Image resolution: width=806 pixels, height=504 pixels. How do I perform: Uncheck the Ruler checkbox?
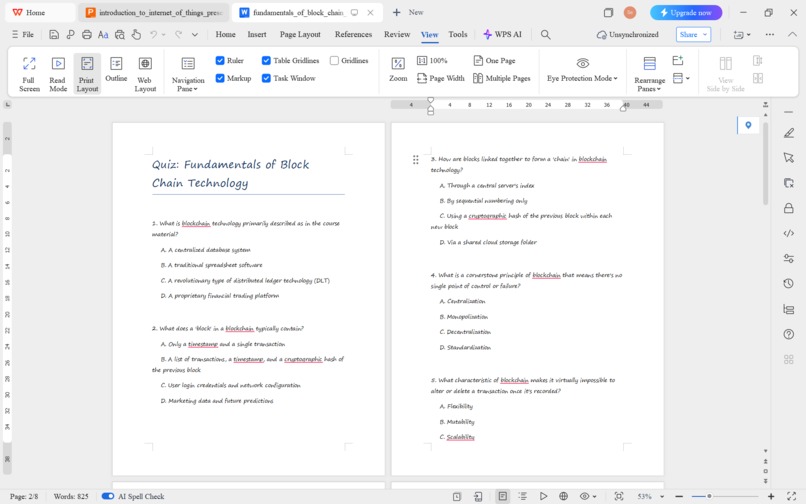(x=220, y=61)
